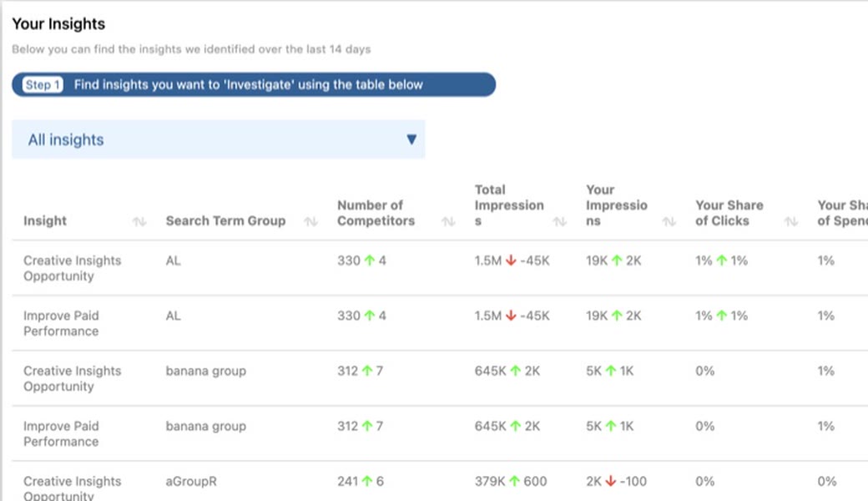Viewport: 868px width, 501px height.
Task: Click the Your Impressions header label
Action: pyautogui.click(x=617, y=205)
